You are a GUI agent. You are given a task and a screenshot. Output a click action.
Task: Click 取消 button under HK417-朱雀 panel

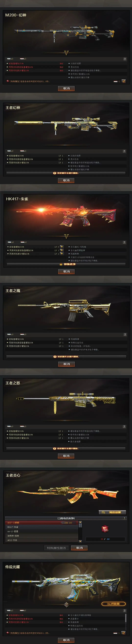[66, 272]
